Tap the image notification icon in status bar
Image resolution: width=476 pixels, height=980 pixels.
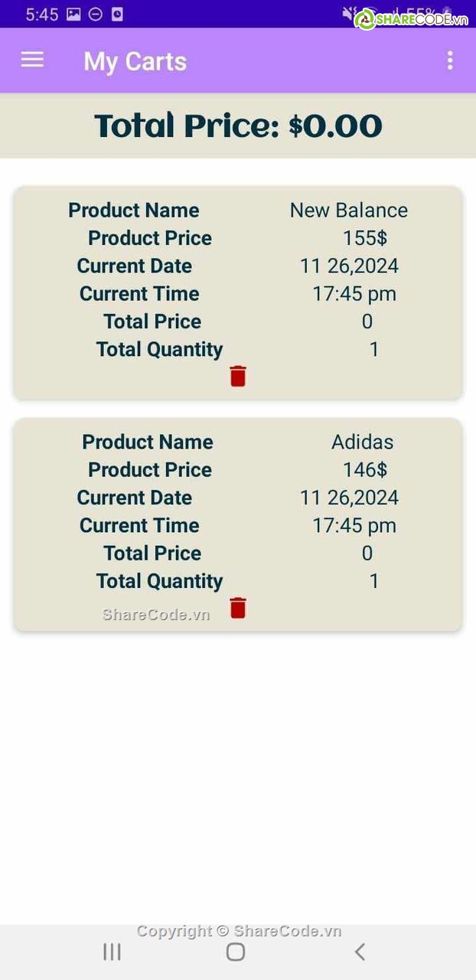point(73,14)
